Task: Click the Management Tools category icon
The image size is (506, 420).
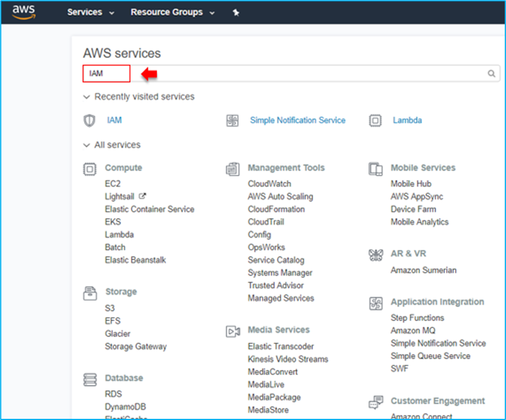Action: tap(233, 169)
